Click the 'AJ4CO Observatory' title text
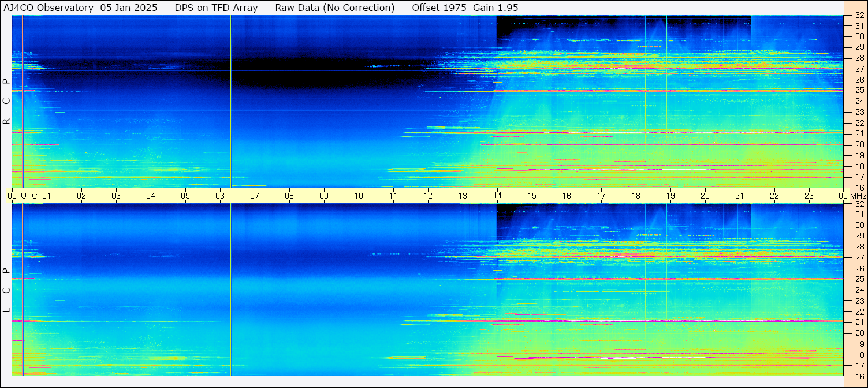Viewport: 868px width, 388px height. pyautogui.click(x=49, y=8)
